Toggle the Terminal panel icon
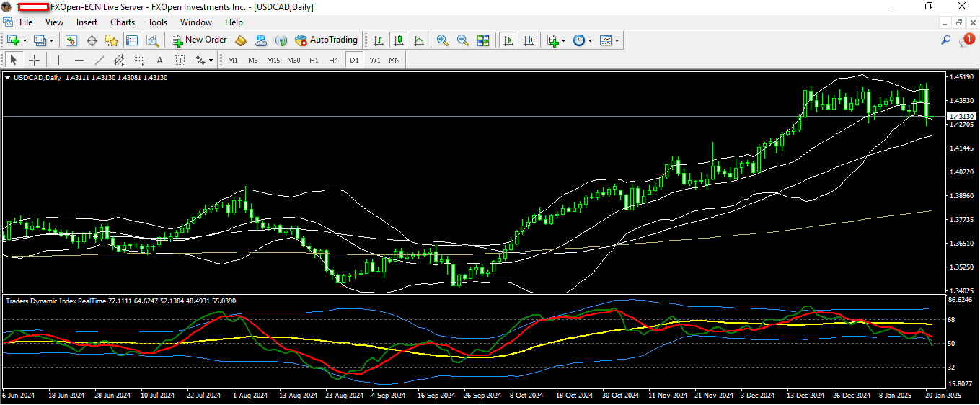 click(x=131, y=40)
